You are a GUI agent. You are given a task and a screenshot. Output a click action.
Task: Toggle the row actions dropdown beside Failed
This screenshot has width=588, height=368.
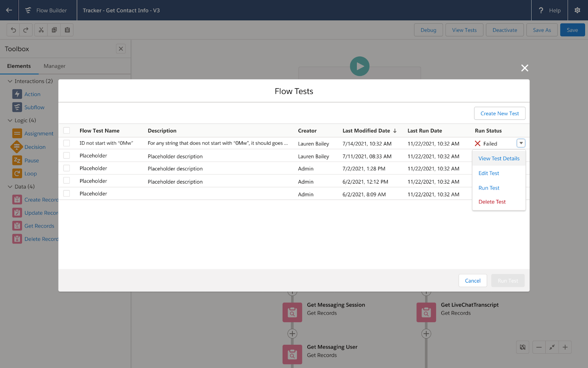(x=521, y=143)
